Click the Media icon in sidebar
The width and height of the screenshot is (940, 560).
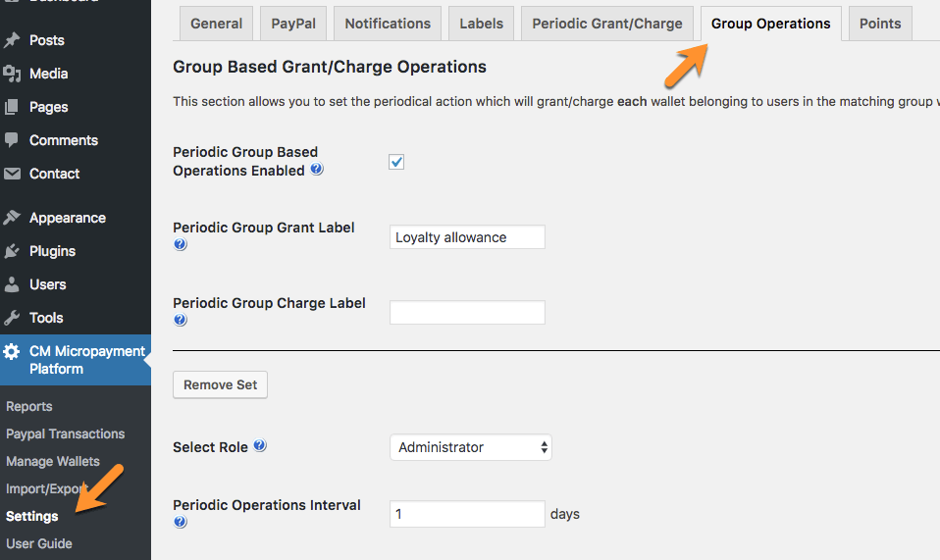tap(12, 74)
